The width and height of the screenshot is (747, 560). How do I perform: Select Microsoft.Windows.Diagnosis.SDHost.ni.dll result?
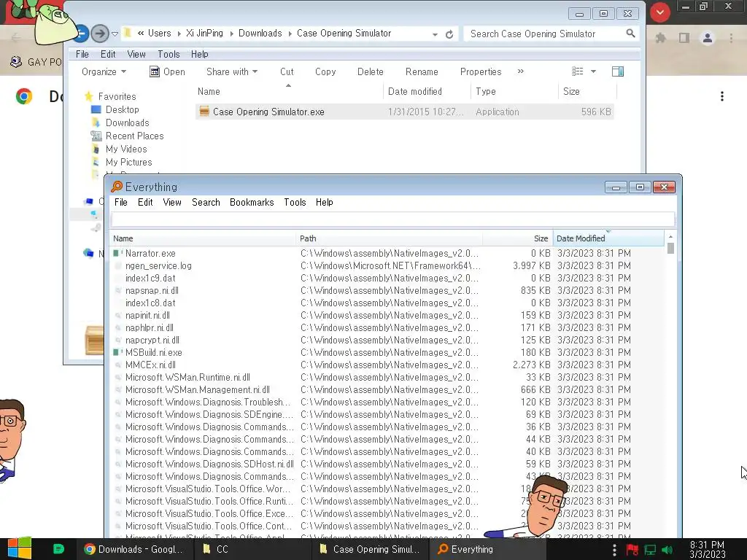coord(387,464)
